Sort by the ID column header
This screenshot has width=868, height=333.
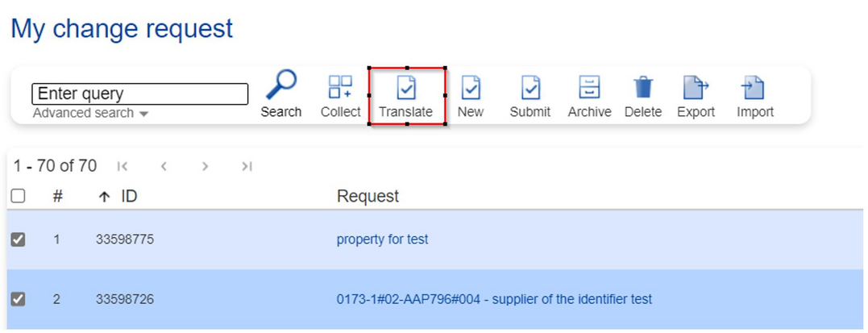pyautogui.click(x=129, y=196)
